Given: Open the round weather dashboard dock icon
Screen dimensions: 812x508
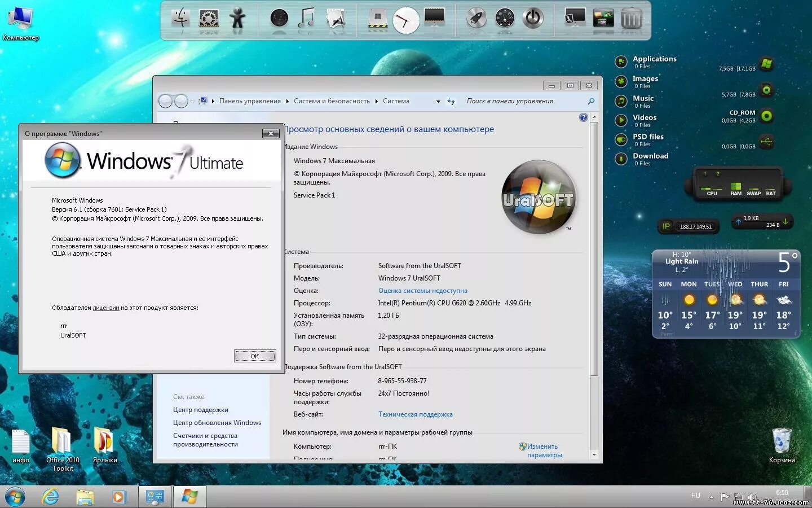Looking at the screenshot, I should [505, 19].
